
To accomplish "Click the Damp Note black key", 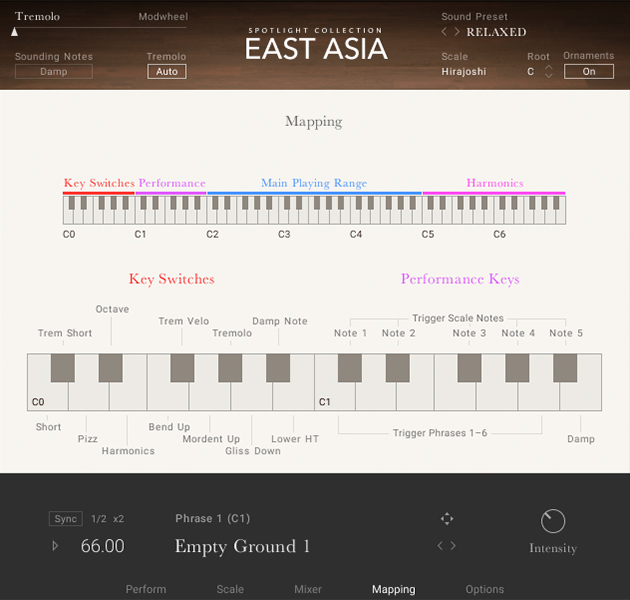I will point(278,368).
